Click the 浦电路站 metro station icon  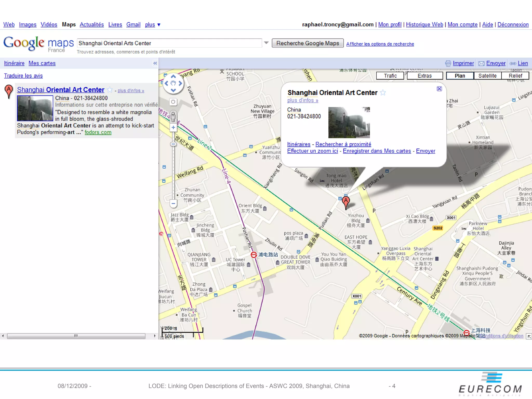pos(254,255)
